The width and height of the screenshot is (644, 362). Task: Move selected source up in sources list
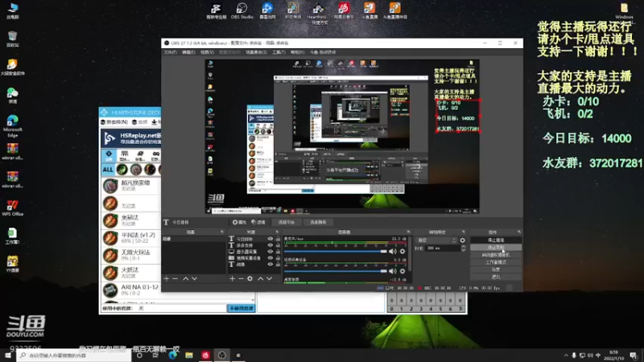click(260, 278)
